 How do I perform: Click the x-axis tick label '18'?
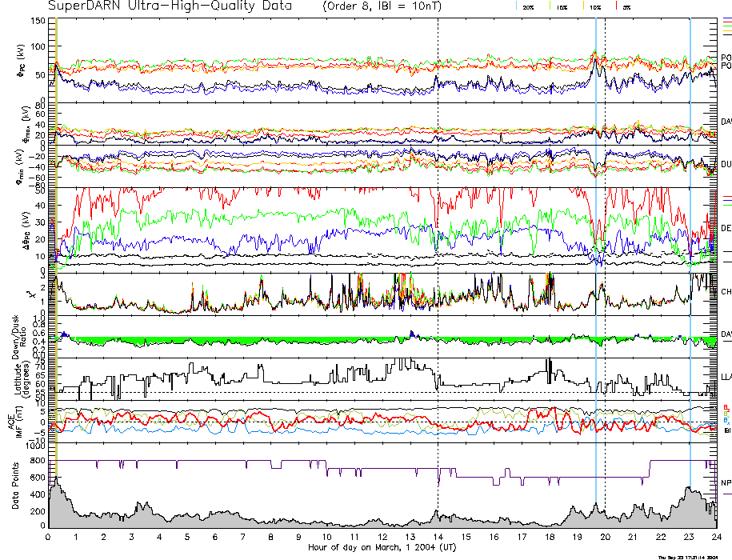pyautogui.click(x=550, y=537)
